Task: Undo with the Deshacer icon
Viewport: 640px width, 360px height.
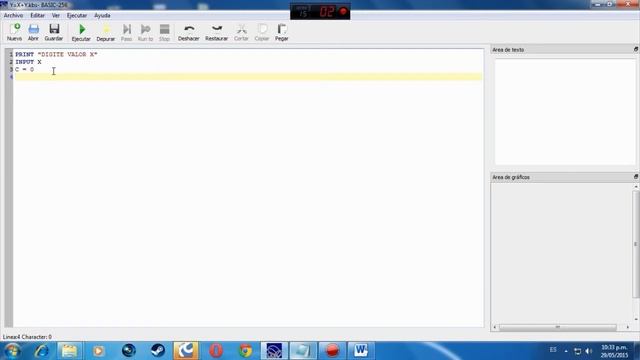Action: (x=189, y=32)
